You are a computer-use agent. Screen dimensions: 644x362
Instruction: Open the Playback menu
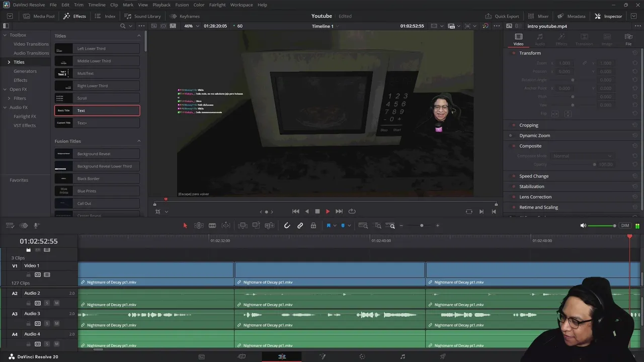click(162, 5)
